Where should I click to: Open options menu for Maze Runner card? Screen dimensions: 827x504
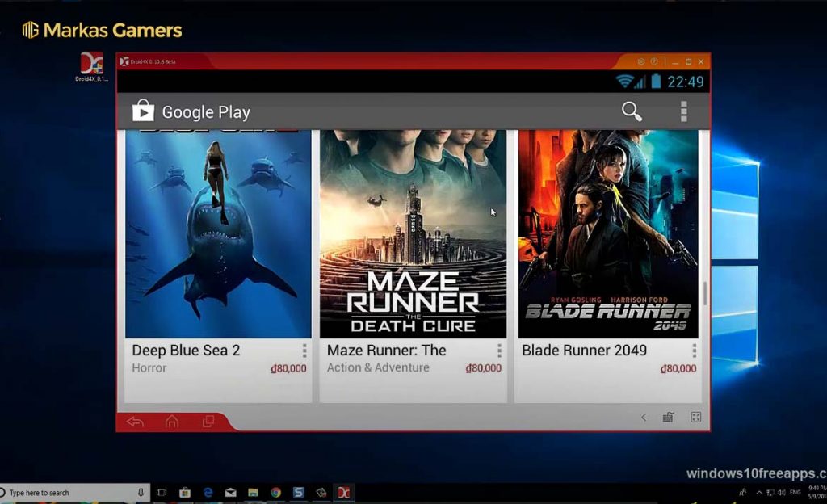(499, 351)
